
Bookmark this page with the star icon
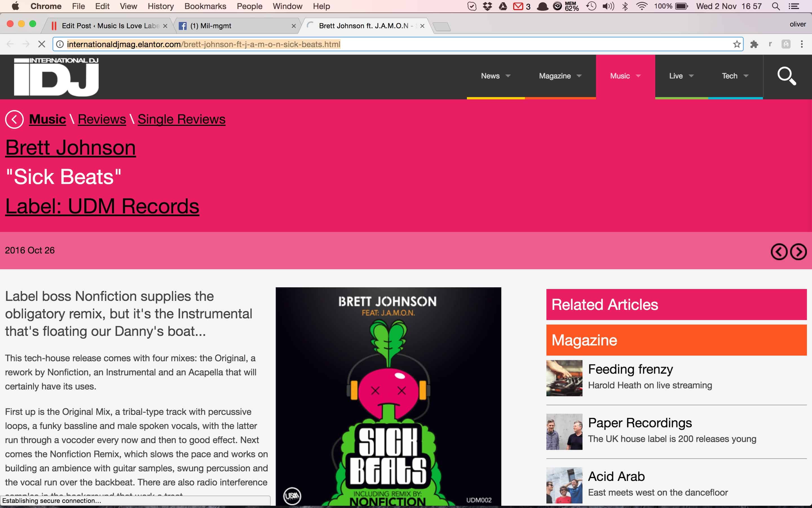[736, 44]
